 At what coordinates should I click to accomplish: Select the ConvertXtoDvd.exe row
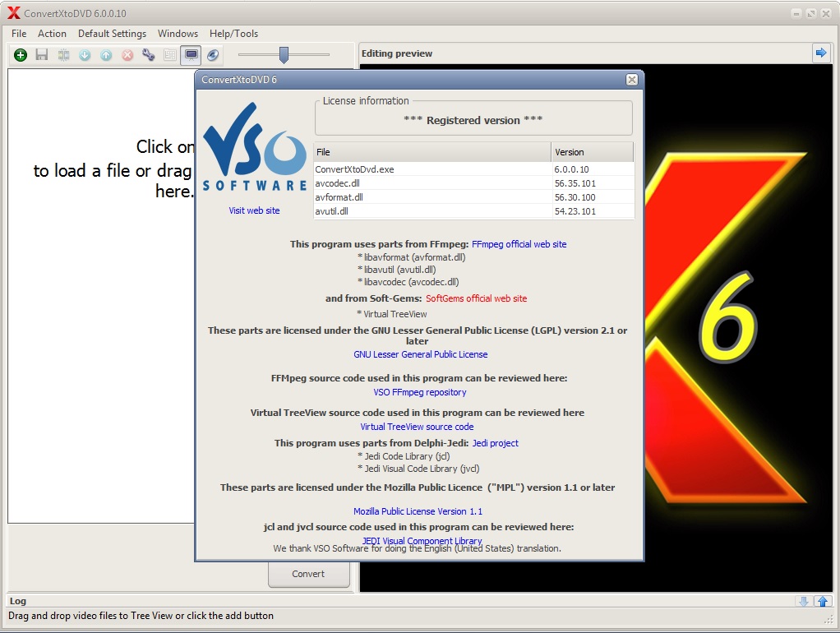click(474, 169)
